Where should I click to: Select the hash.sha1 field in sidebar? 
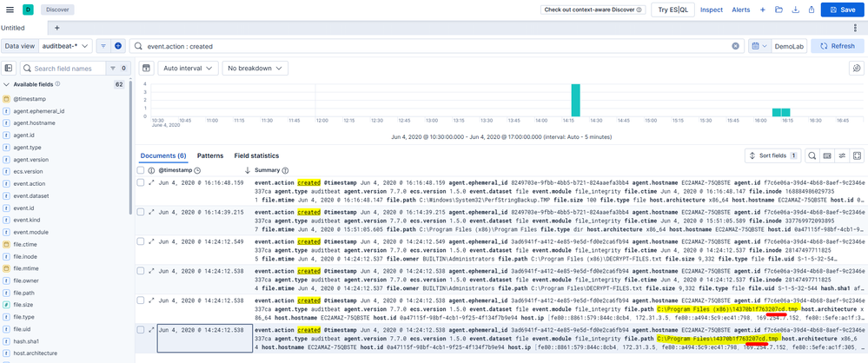coord(26,341)
